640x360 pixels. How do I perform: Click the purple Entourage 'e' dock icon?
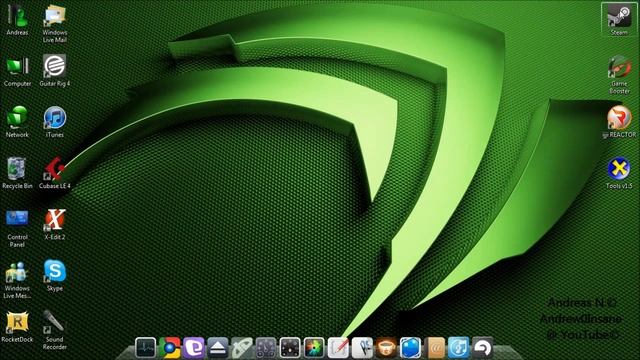194,348
